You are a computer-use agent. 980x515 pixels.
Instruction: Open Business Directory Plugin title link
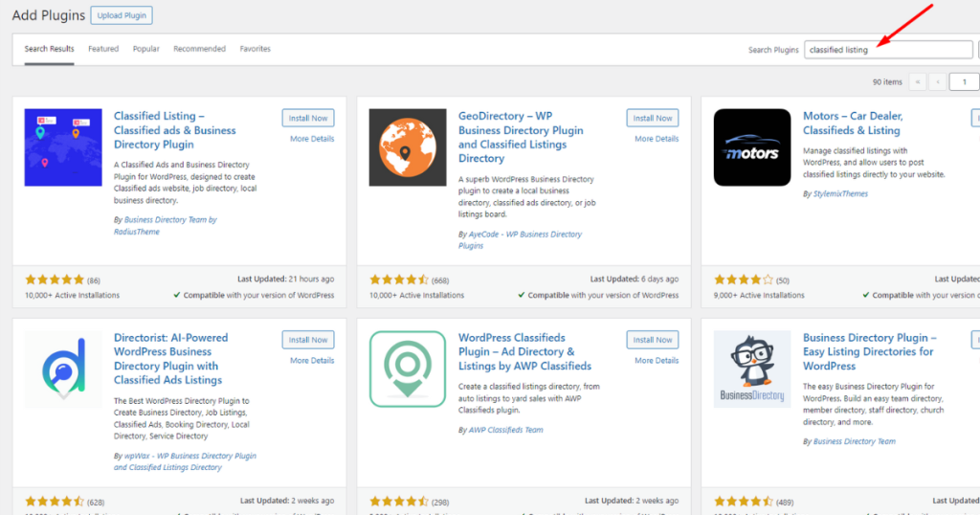click(x=869, y=352)
